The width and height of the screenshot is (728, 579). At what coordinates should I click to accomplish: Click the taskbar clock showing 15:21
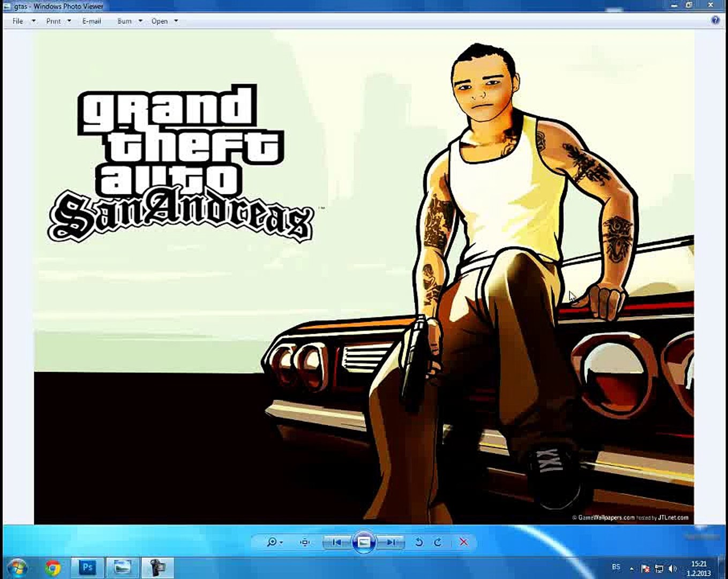(x=699, y=568)
